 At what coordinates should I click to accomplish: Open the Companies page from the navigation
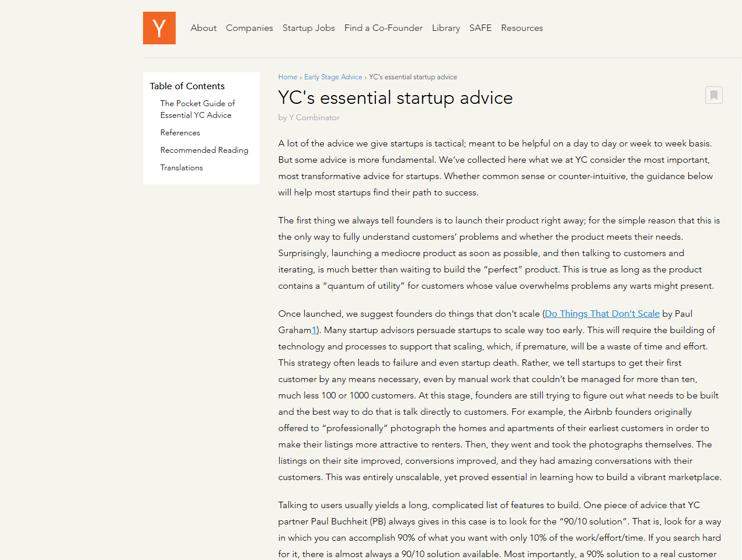[249, 28]
